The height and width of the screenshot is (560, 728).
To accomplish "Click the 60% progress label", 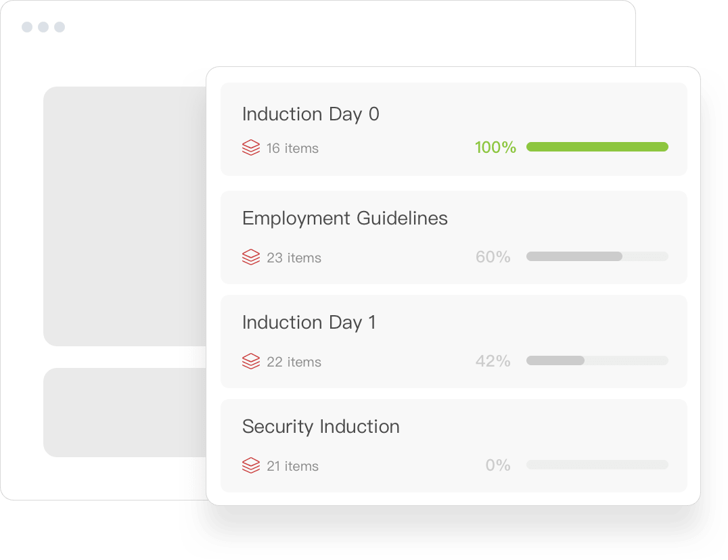I will [x=494, y=256].
